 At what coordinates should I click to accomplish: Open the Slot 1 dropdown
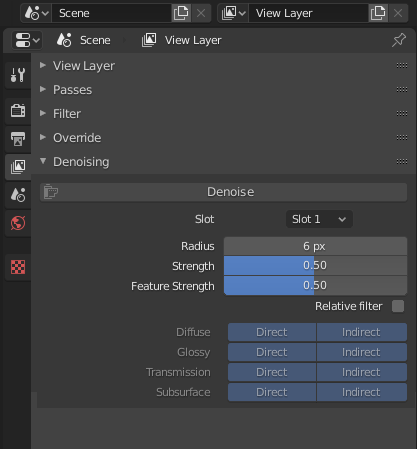click(x=319, y=219)
